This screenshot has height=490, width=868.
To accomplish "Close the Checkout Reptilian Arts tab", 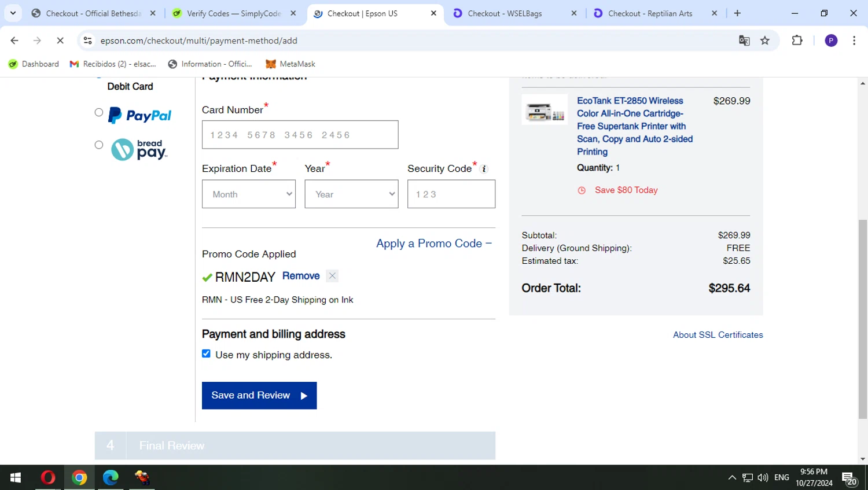I will [x=714, y=13].
